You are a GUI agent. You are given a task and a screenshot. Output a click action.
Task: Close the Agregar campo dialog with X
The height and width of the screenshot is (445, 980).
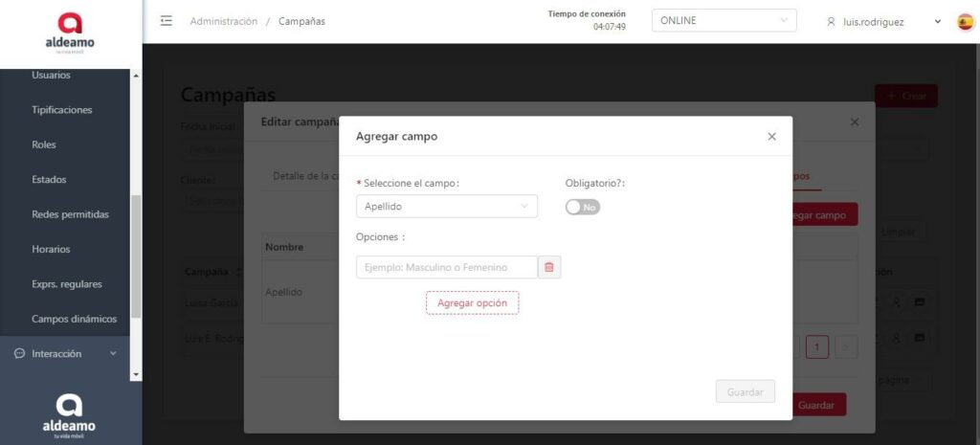point(771,137)
